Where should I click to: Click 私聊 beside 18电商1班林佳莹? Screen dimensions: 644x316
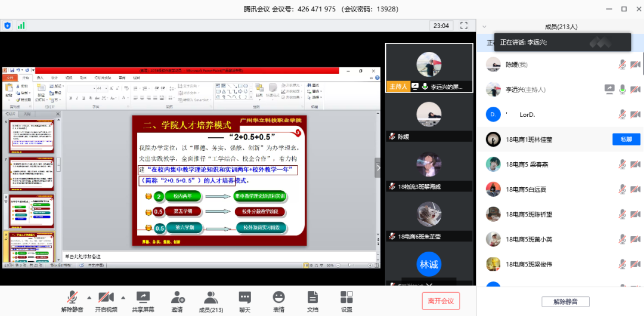(x=626, y=139)
